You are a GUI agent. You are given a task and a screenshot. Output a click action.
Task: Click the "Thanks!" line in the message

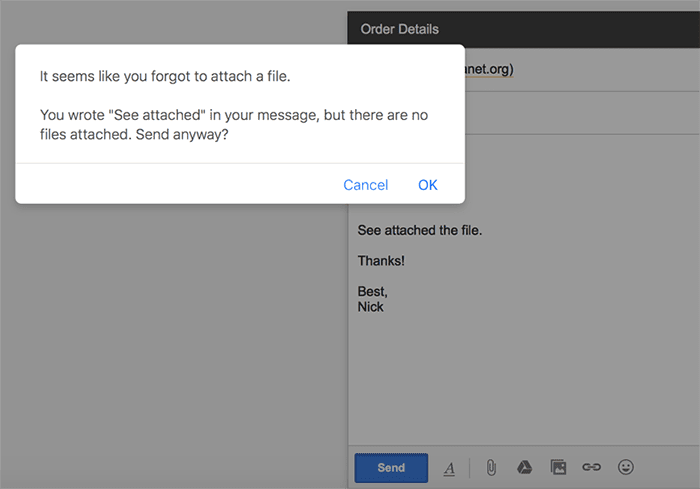coord(381,261)
